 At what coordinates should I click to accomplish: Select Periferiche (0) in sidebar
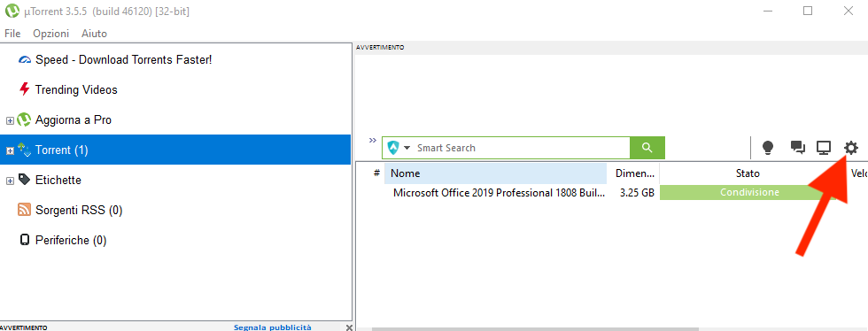(71, 240)
